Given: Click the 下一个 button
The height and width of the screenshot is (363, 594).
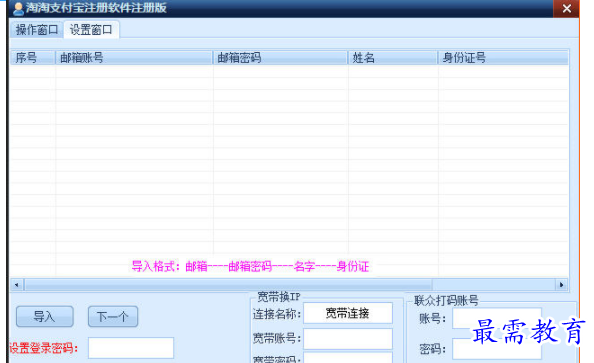Looking at the screenshot, I should click(113, 316).
